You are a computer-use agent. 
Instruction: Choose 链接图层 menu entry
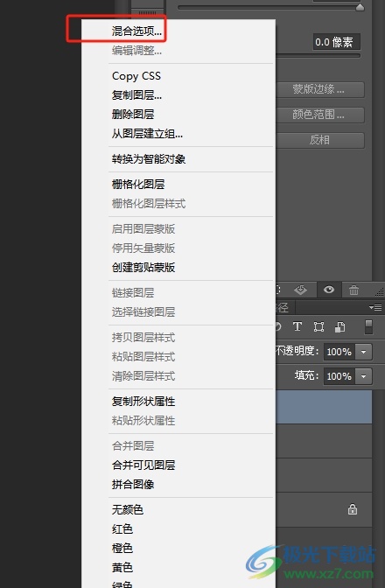pyautogui.click(x=133, y=293)
